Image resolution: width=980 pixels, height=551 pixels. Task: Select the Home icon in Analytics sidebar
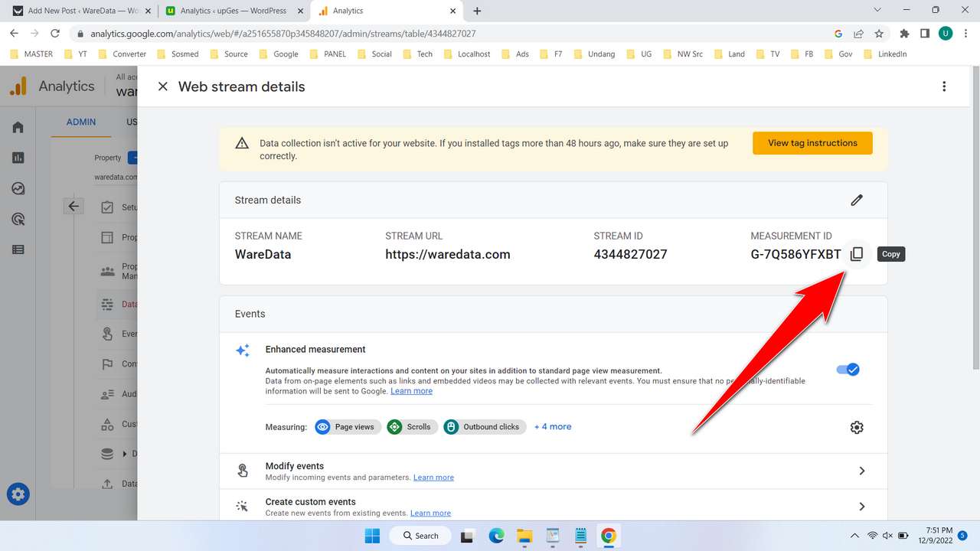[x=18, y=127]
